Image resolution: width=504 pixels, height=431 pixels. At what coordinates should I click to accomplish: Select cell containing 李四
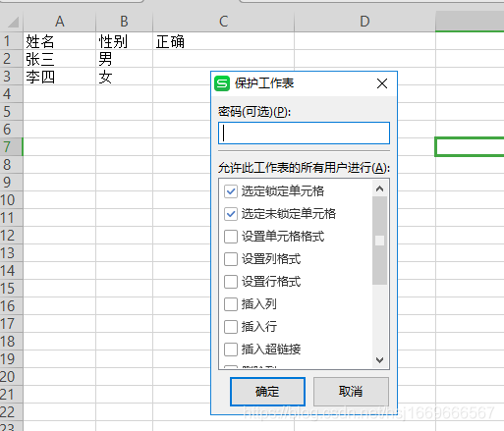(x=60, y=77)
